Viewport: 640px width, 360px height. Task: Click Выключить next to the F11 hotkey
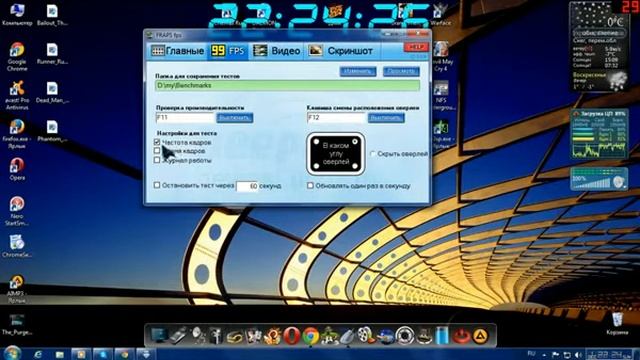pos(235,118)
